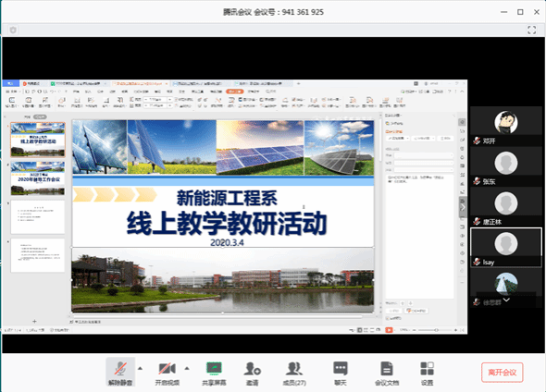Enter fullscreen with top-right expand icon

pyautogui.click(x=532, y=30)
